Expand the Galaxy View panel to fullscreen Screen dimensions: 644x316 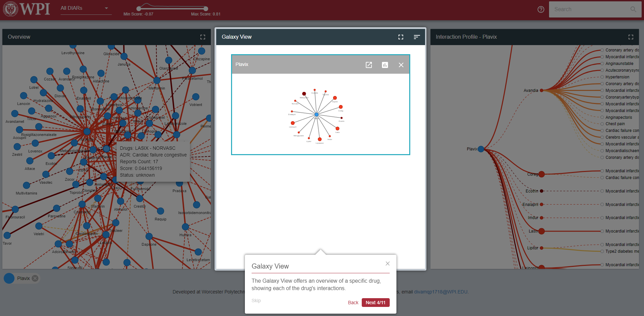(x=401, y=37)
